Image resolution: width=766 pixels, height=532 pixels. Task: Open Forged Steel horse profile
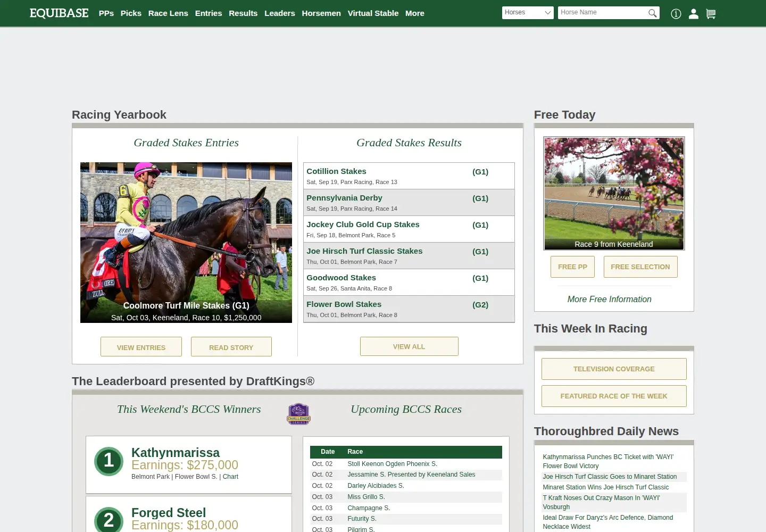[169, 513]
